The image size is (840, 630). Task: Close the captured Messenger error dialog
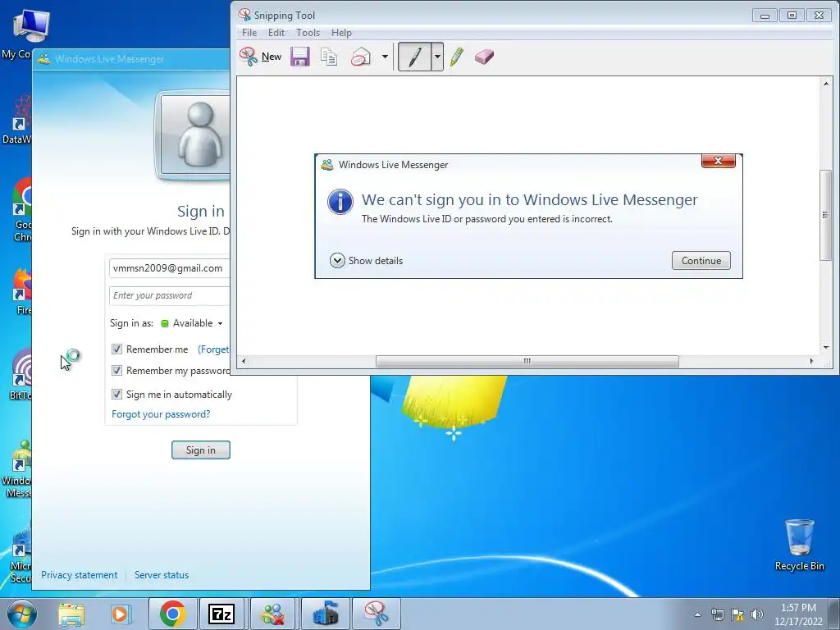coord(719,161)
